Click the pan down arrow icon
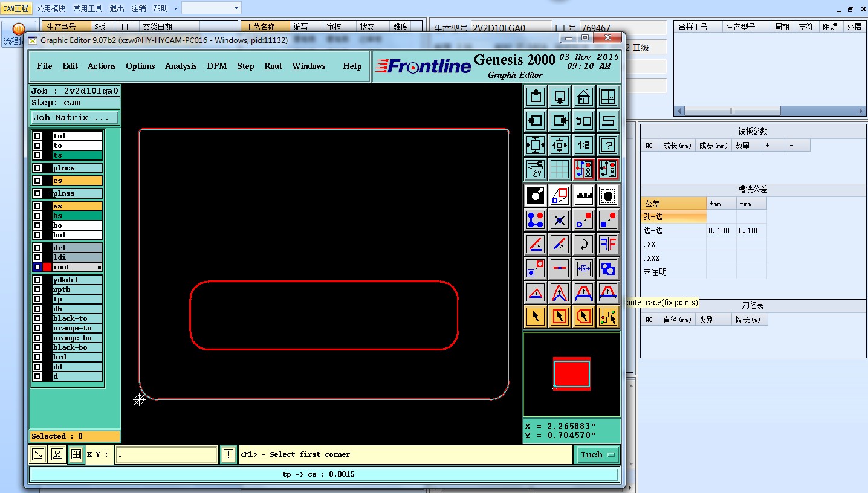The image size is (868, 493). tap(559, 97)
